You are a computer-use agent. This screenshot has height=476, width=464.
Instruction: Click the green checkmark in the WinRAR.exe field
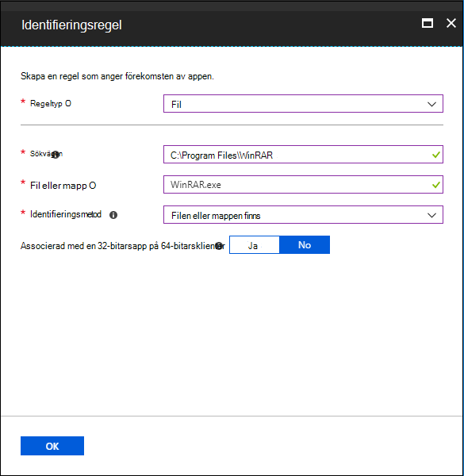[x=435, y=185]
